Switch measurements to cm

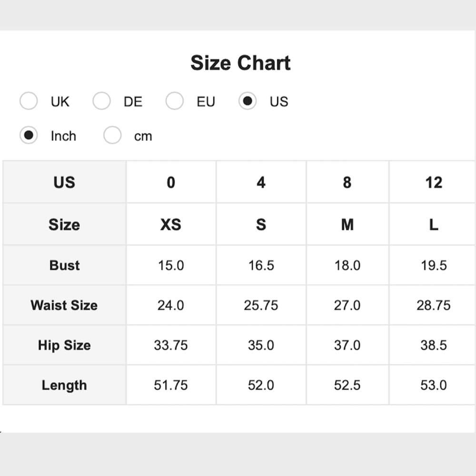112,135
